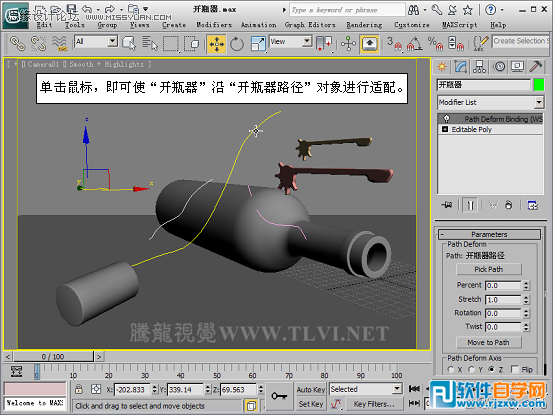The height and width of the screenshot is (415, 553).
Task: Open the Display panel tab
Action: pos(517,66)
